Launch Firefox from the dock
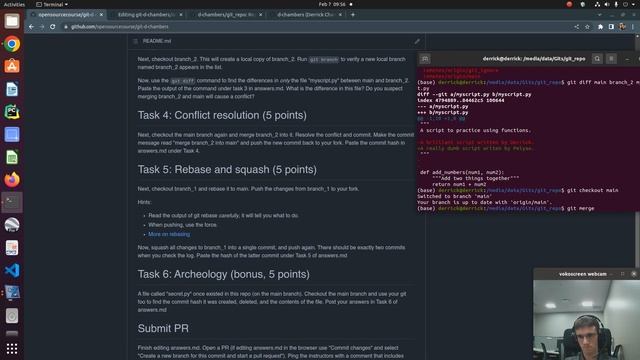640x360 pixels. click(12, 180)
